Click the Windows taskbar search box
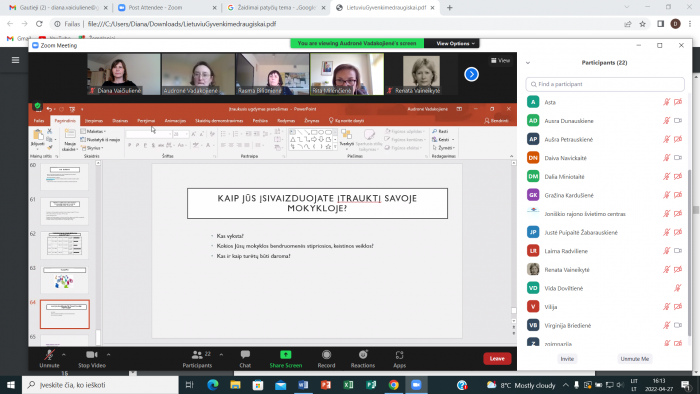Image resolution: width=700 pixels, height=394 pixels. pos(100,385)
